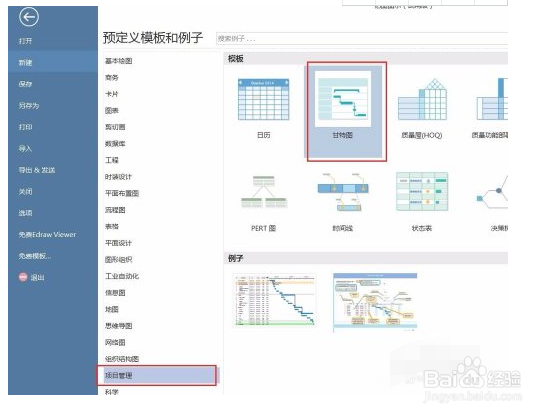
Task: Select the 图表 category
Action: 112,111
